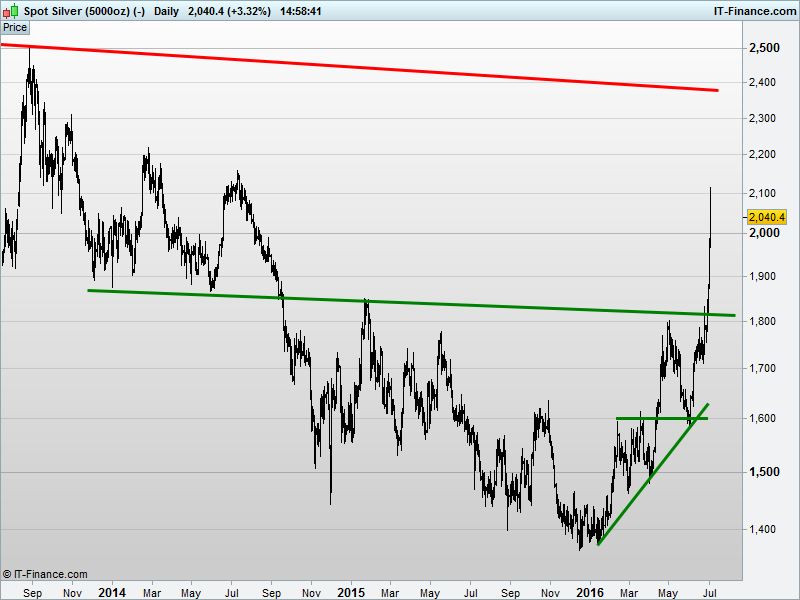Click the 2,500 price axis label
800x600 pixels.
coord(764,48)
